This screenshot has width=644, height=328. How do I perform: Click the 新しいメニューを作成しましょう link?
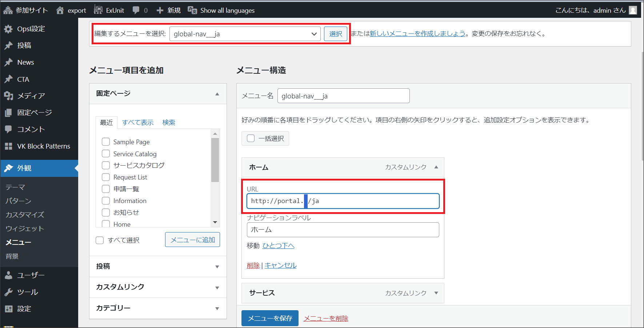(x=417, y=33)
